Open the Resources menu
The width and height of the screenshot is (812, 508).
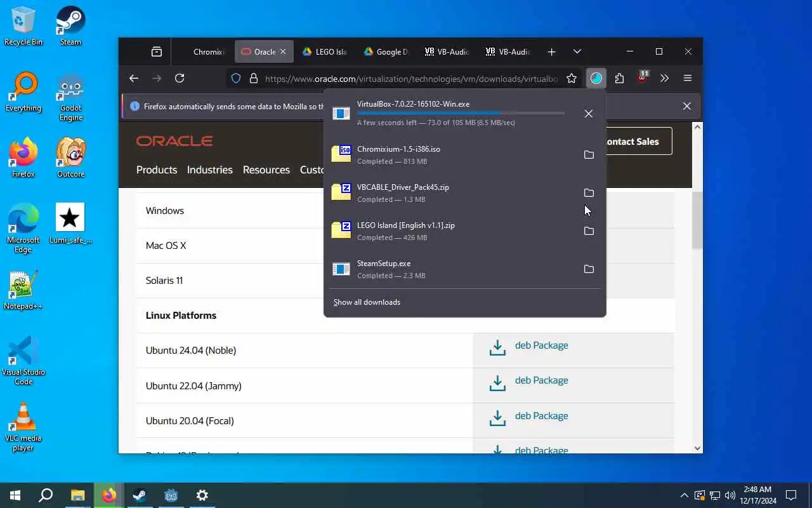266,170
